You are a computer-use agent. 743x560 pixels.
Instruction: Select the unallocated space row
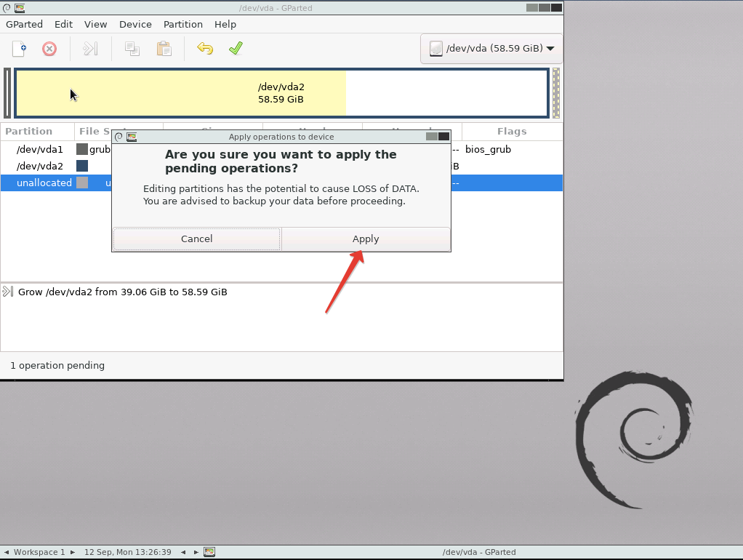(44, 183)
